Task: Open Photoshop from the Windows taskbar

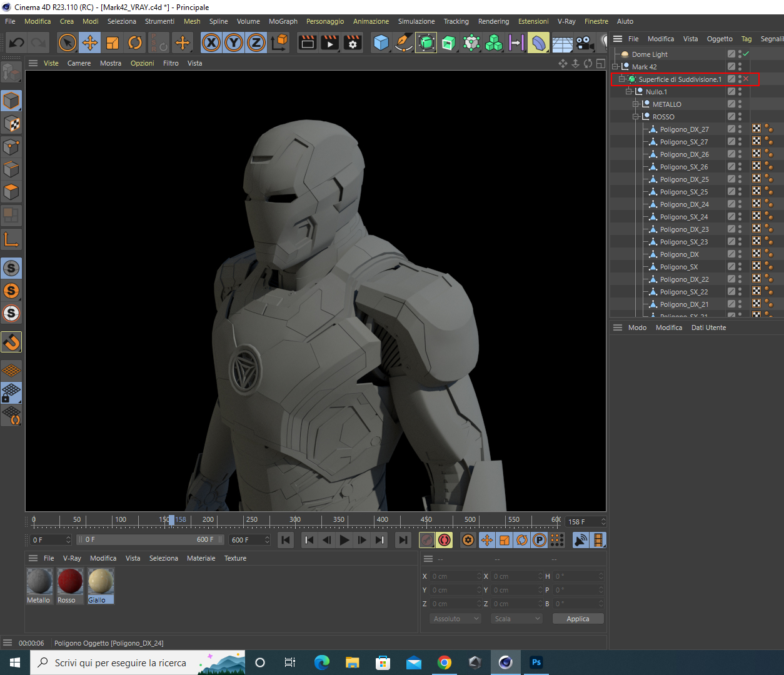Action: pos(536,662)
